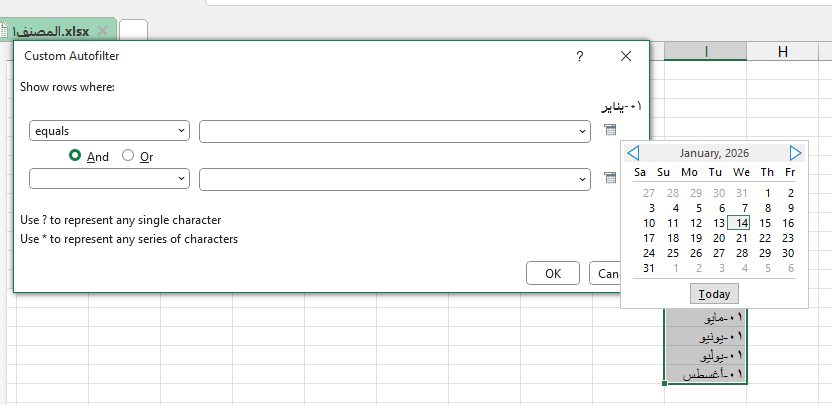Switch to the xlsx workbook tab
832x405 pixels.
click(x=50, y=31)
